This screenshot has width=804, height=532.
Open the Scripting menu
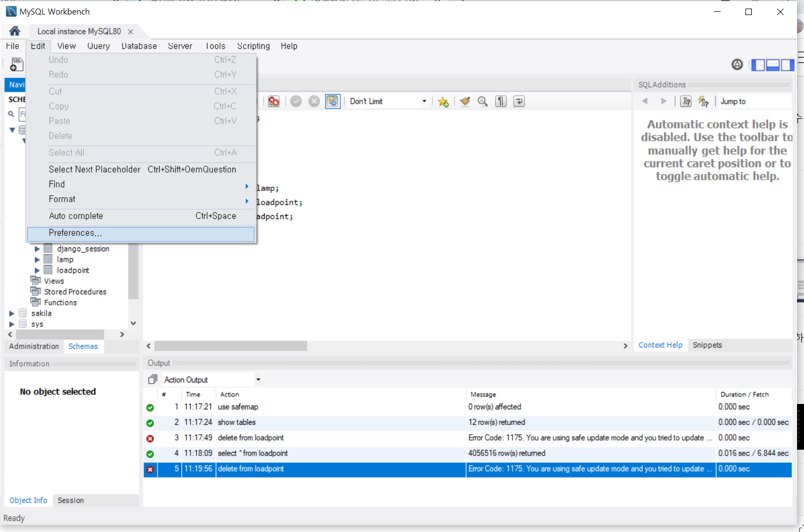[x=253, y=46]
